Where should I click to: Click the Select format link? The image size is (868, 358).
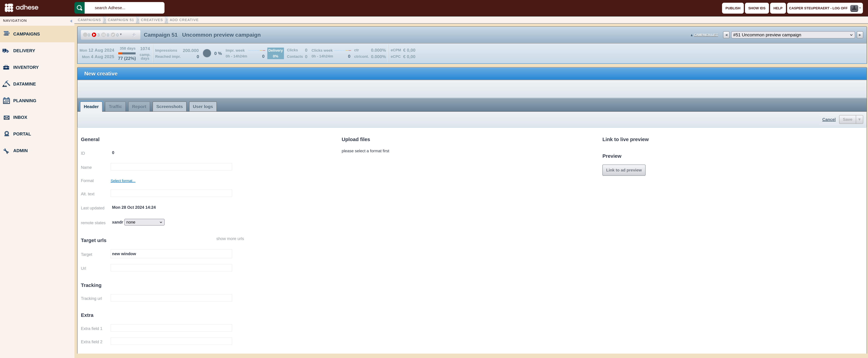click(123, 181)
